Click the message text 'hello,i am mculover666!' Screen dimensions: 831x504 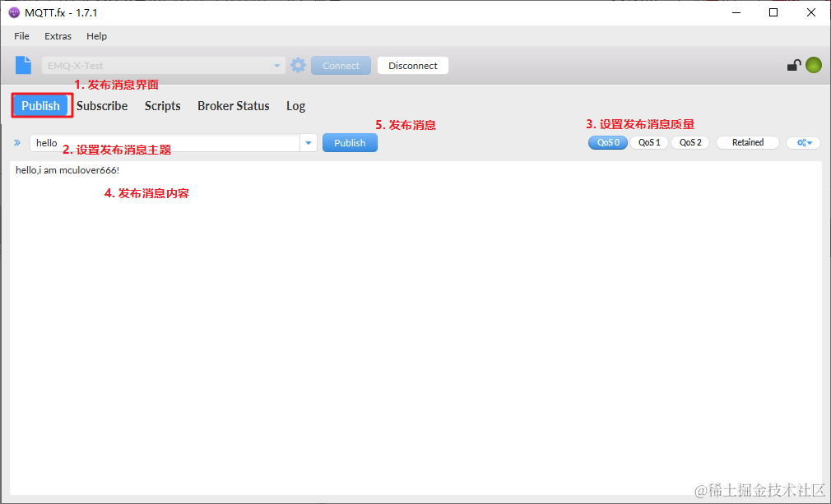(x=67, y=170)
